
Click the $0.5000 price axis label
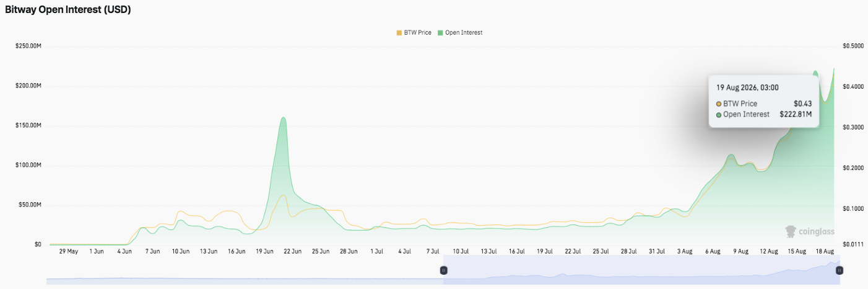click(x=854, y=47)
